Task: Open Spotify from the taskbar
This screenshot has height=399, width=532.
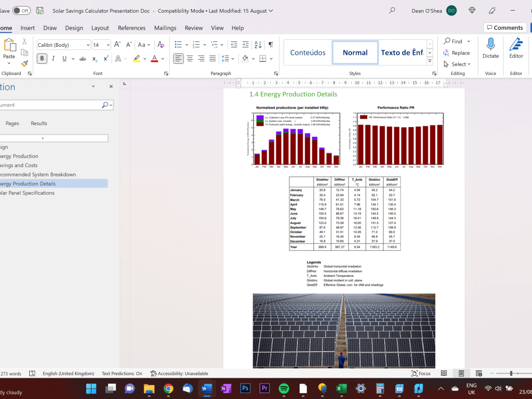Action: (x=284, y=388)
